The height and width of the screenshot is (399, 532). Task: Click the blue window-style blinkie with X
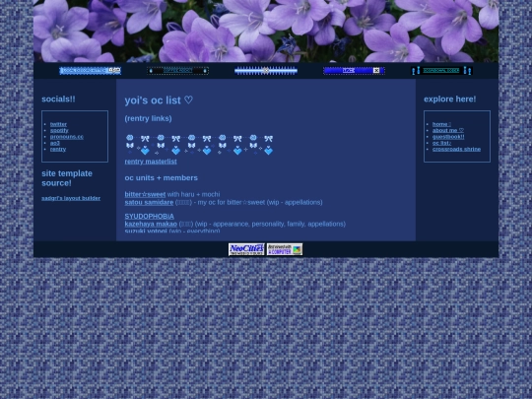click(354, 71)
